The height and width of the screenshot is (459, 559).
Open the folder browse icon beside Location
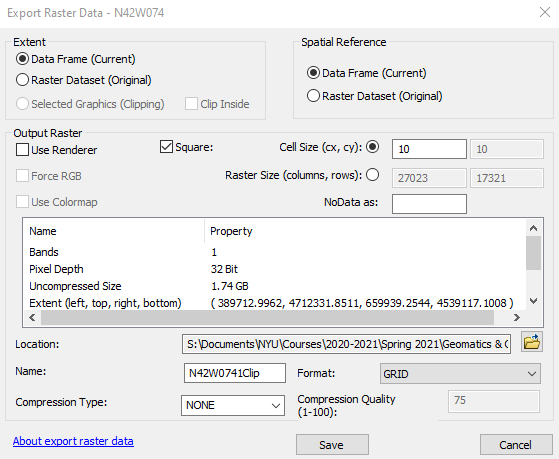tap(532, 342)
